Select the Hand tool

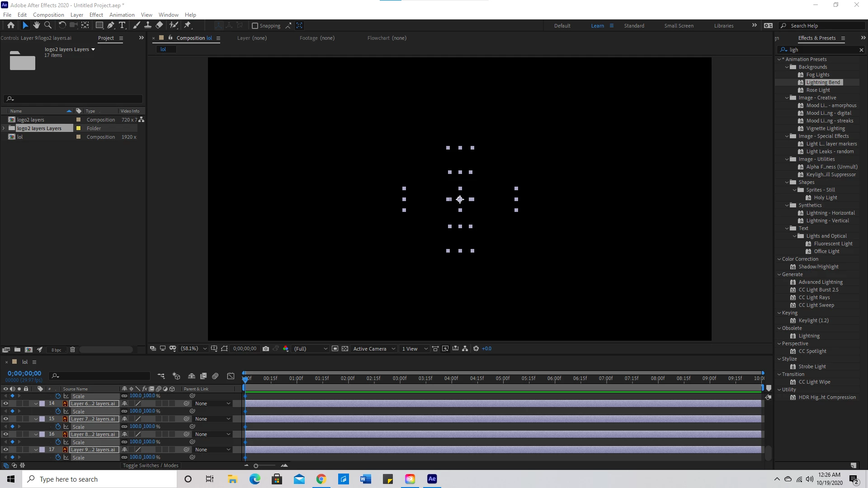coord(36,25)
